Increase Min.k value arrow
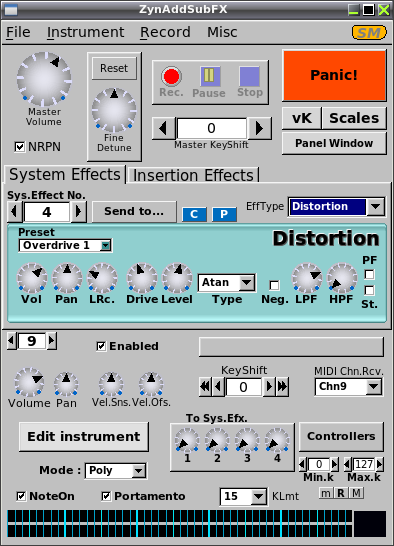 (x=334, y=464)
